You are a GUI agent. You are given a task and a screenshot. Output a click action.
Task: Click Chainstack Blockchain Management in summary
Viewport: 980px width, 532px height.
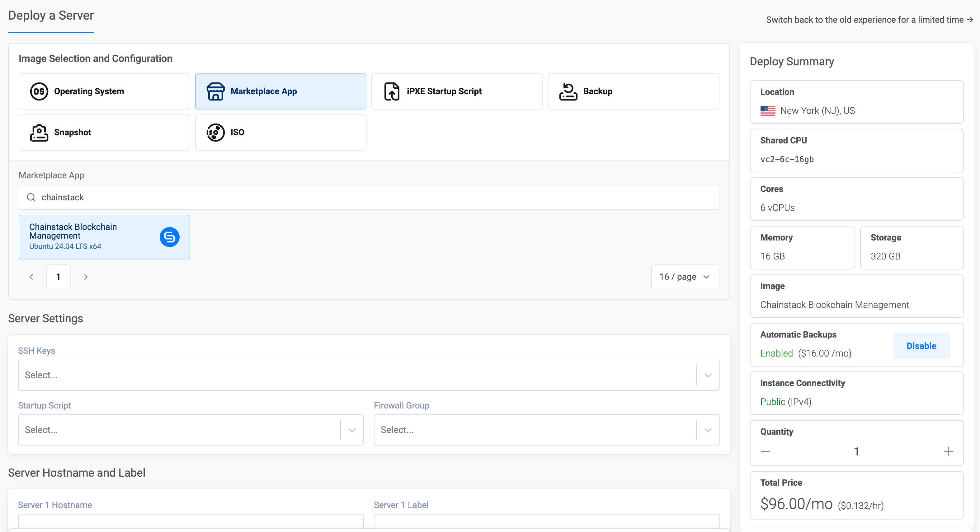coord(834,305)
